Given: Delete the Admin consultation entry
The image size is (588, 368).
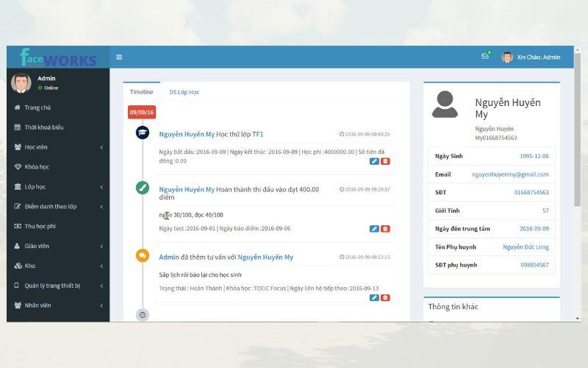Looking at the screenshot, I should pos(386,297).
